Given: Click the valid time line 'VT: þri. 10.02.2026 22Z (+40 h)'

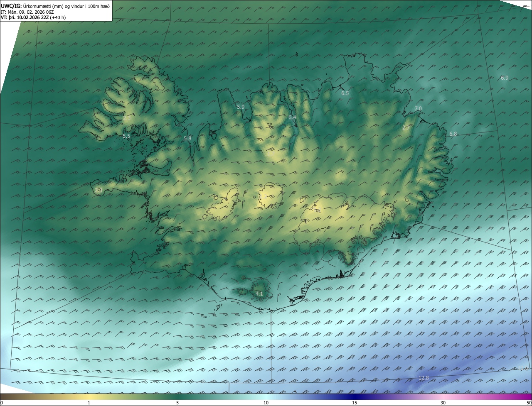Looking at the screenshot, I should coord(33,17).
